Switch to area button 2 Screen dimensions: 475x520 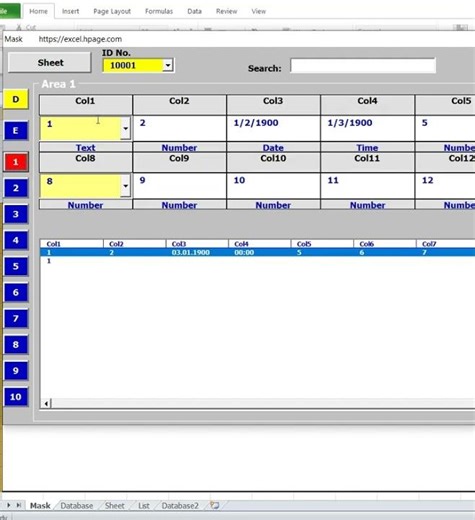coord(16,188)
